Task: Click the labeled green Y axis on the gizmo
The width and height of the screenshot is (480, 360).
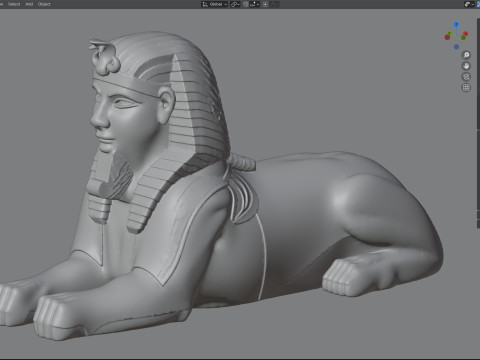Action: tap(449, 33)
